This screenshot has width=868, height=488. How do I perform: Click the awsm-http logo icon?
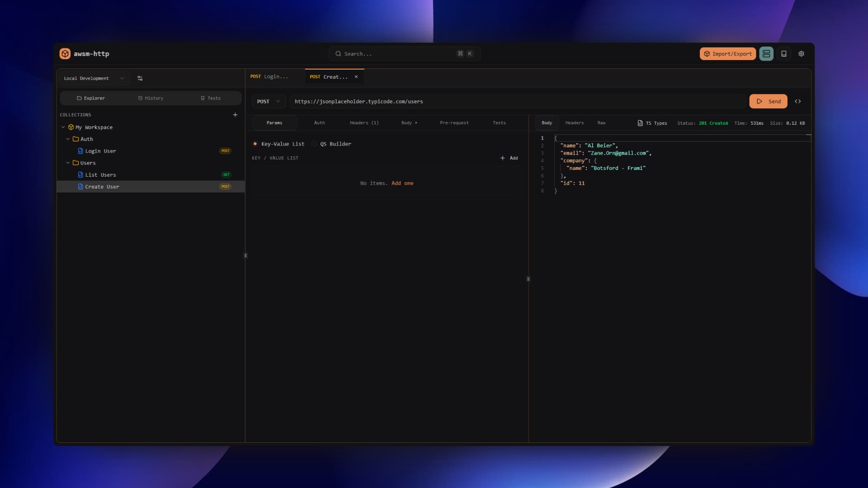click(65, 54)
